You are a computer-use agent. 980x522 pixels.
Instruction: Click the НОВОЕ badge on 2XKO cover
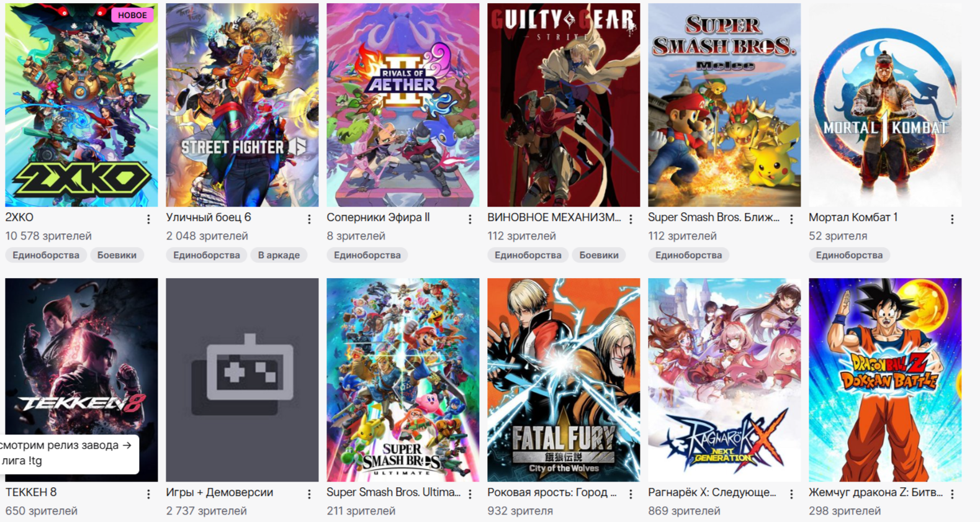pos(132,15)
